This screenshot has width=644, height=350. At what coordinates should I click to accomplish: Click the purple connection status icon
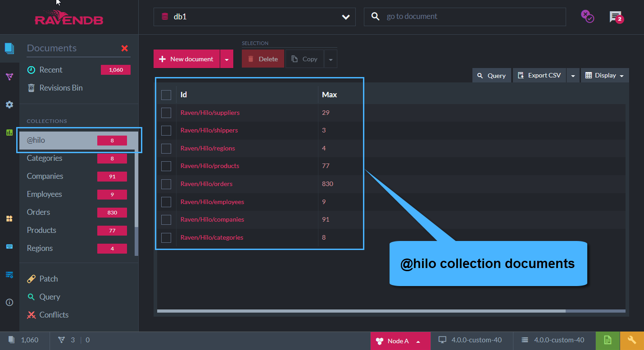(x=587, y=17)
